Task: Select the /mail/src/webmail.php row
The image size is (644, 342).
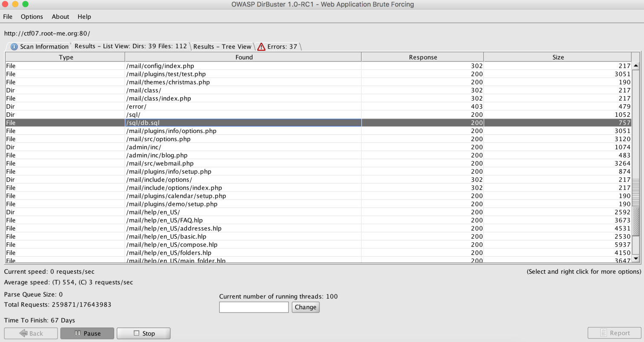Action: point(318,163)
